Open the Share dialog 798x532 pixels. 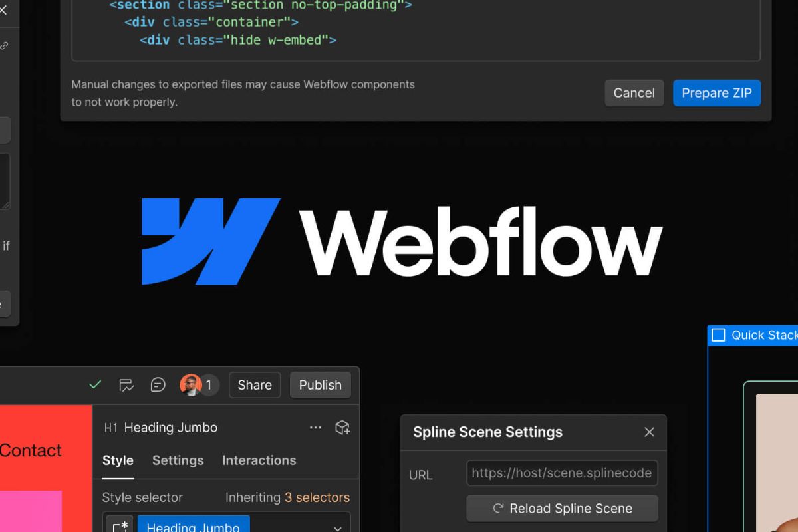click(x=255, y=385)
